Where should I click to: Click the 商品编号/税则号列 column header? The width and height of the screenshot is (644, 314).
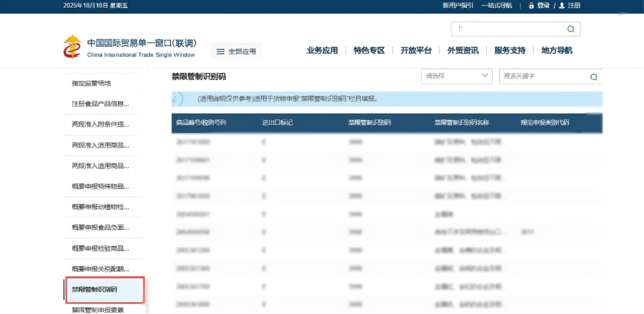tap(201, 123)
